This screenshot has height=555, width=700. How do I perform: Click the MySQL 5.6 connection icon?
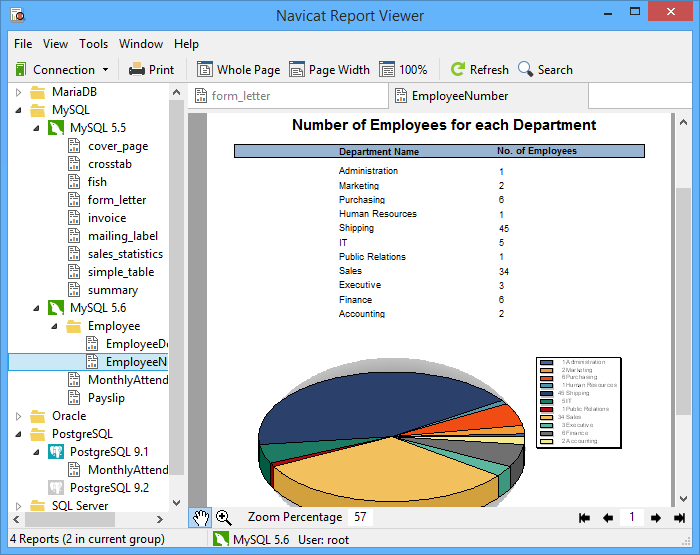(56, 308)
